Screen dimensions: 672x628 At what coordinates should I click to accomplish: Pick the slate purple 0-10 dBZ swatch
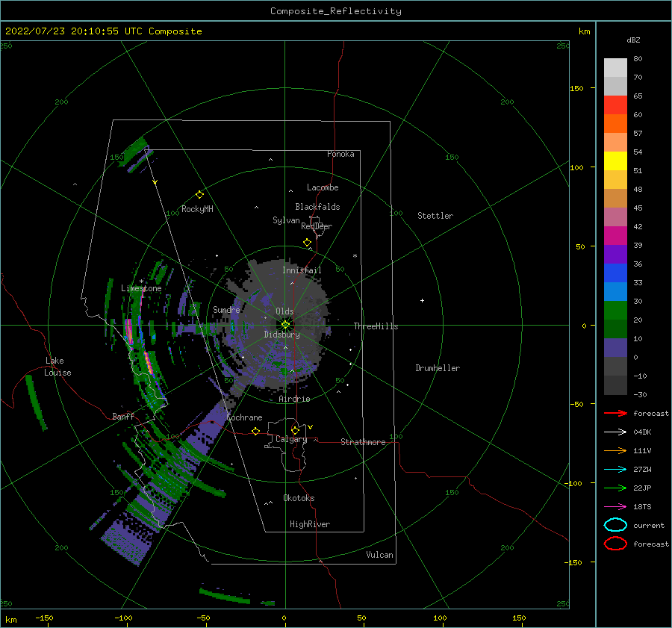click(615, 347)
